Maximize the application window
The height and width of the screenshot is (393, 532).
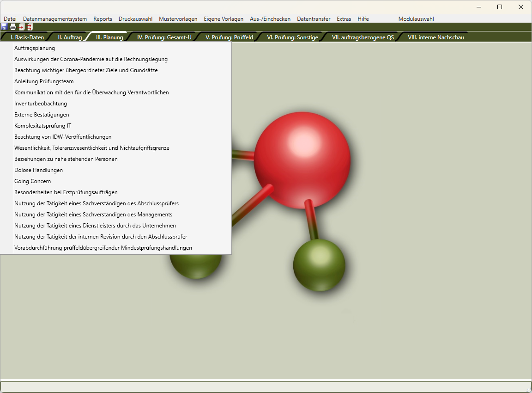point(500,7)
